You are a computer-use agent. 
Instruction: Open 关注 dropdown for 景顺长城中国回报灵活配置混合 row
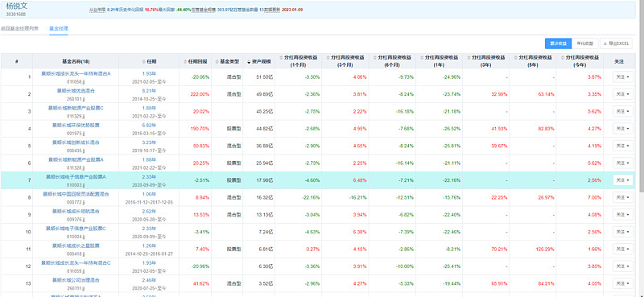(623, 197)
